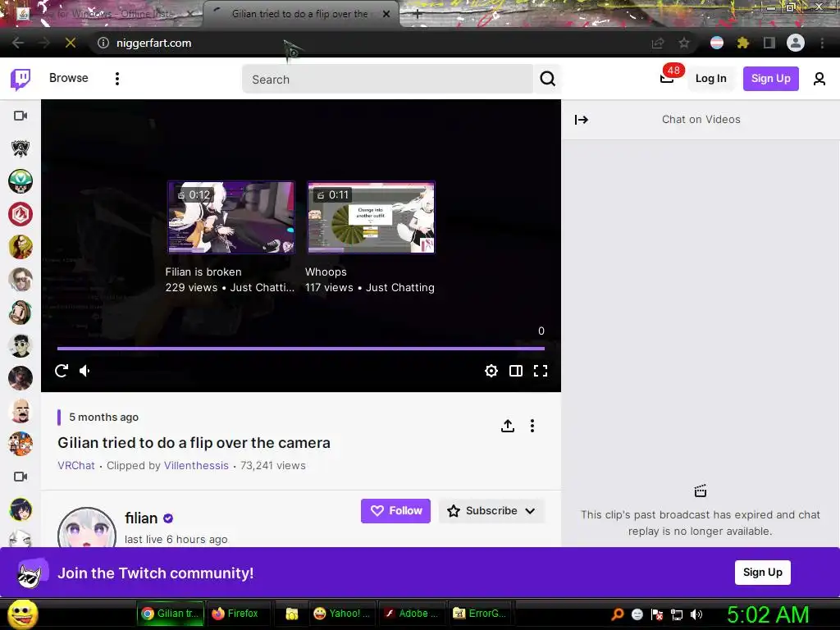Focus the Twitch search field
The image size is (840, 630).
[x=387, y=80]
